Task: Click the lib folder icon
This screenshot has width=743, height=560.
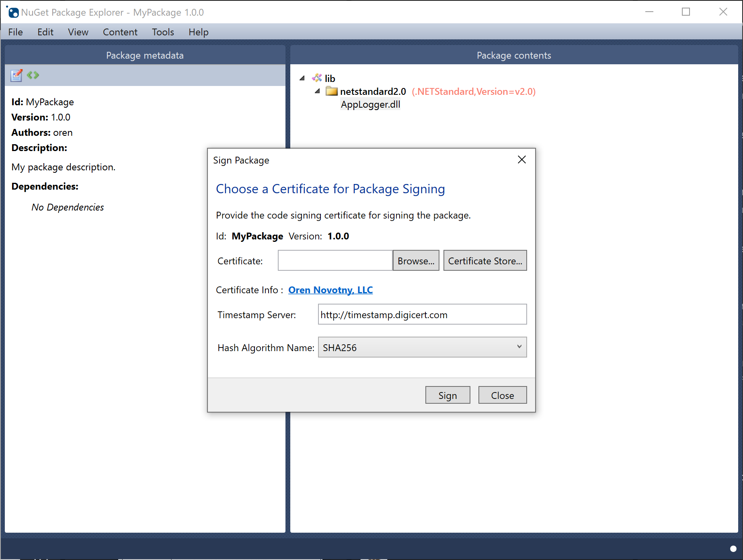Action: point(317,78)
